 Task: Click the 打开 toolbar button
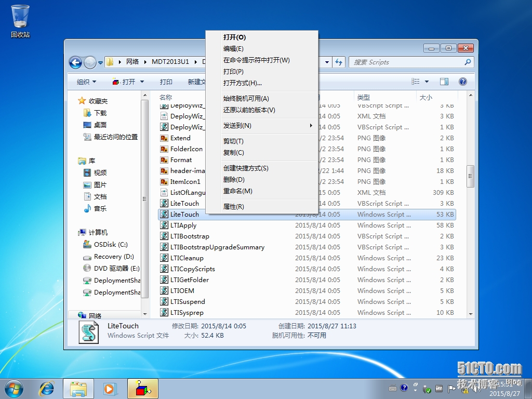click(124, 82)
